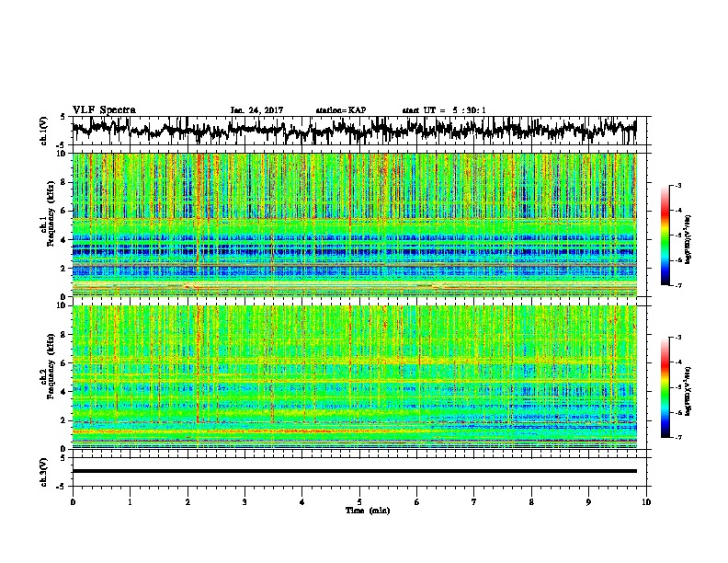This screenshot has width=728, height=563.
Task: Click the ch.3 flat black trace line
Action: (354, 471)
